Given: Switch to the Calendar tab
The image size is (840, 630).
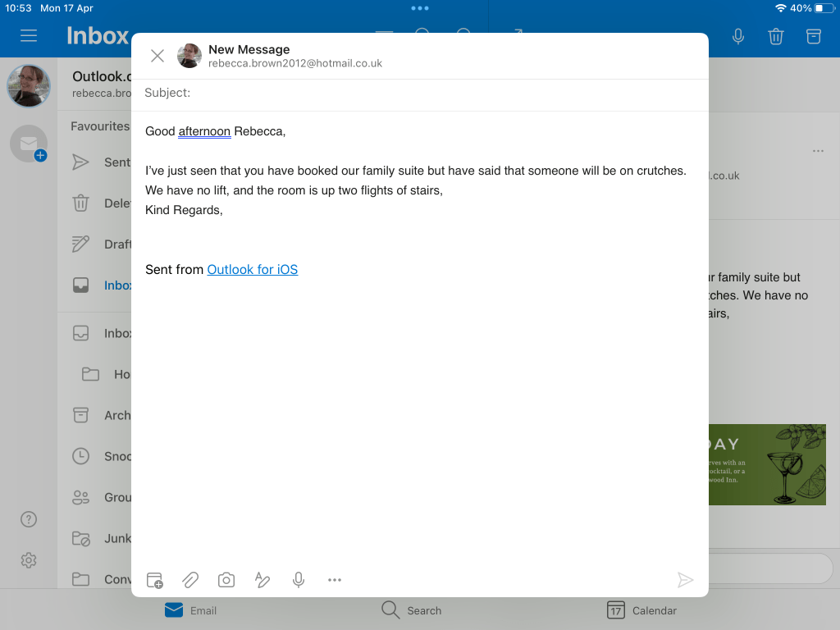Looking at the screenshot, I should (642, 610).
